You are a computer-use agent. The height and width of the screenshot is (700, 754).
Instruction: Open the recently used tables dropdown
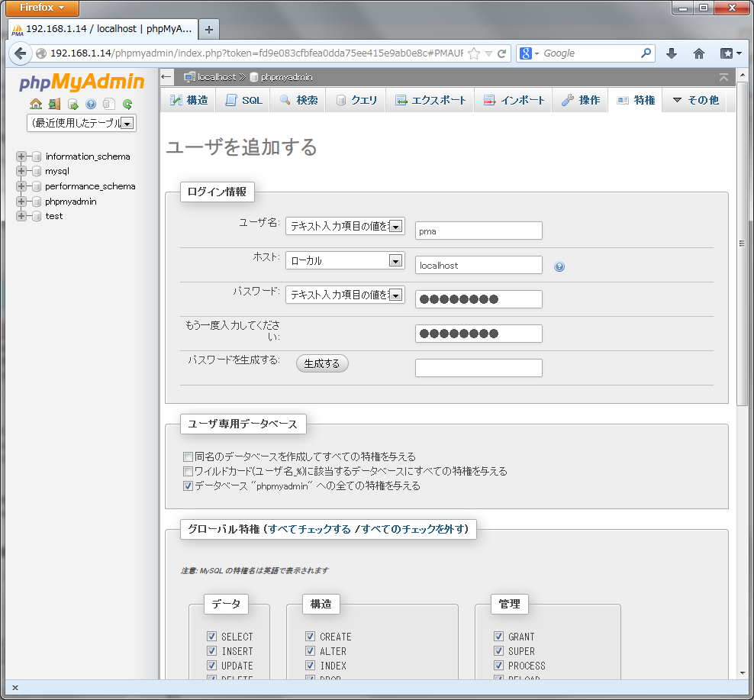[x=82, y=123]
